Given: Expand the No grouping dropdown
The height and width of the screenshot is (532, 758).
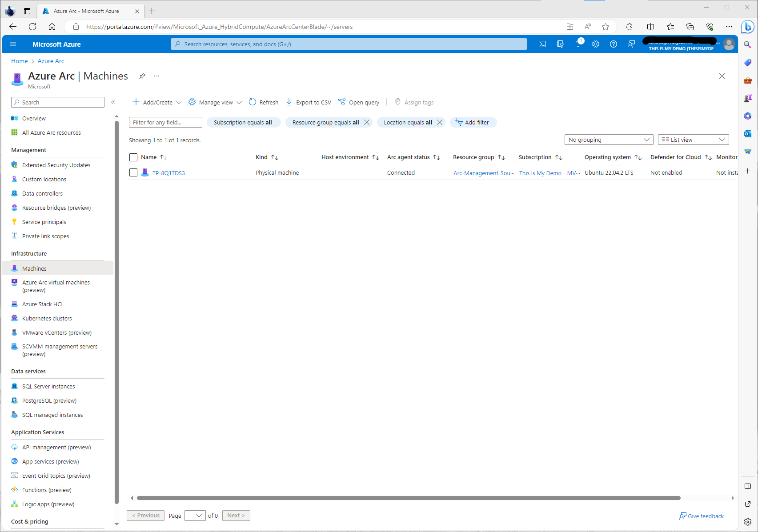Looking at the screenshot, I should [609, 140].
